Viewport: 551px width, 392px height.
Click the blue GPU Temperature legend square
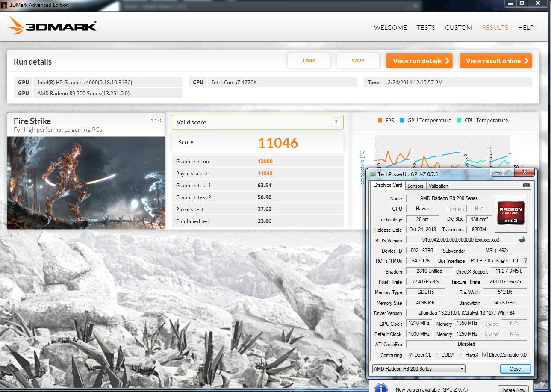click(402, 121)
